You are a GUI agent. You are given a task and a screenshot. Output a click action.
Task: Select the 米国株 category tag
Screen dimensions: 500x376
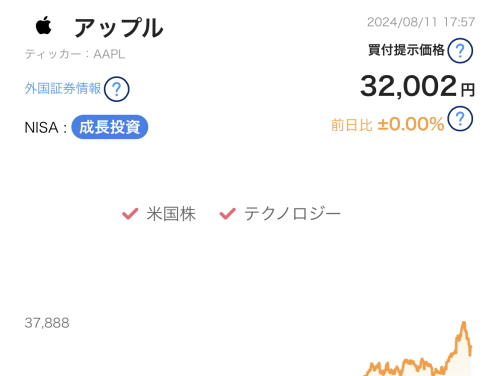pyautogui.click(x=171, y=214)
